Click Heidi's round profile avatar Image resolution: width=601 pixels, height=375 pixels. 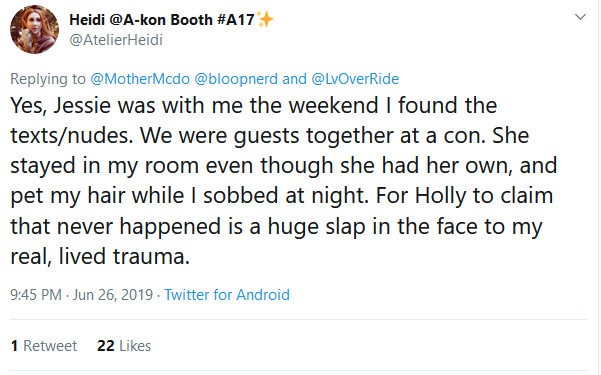click(x=34, y=30)
